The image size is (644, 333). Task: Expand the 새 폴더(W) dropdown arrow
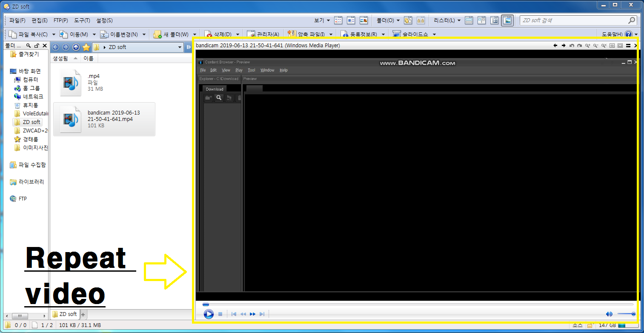(195, 34)
